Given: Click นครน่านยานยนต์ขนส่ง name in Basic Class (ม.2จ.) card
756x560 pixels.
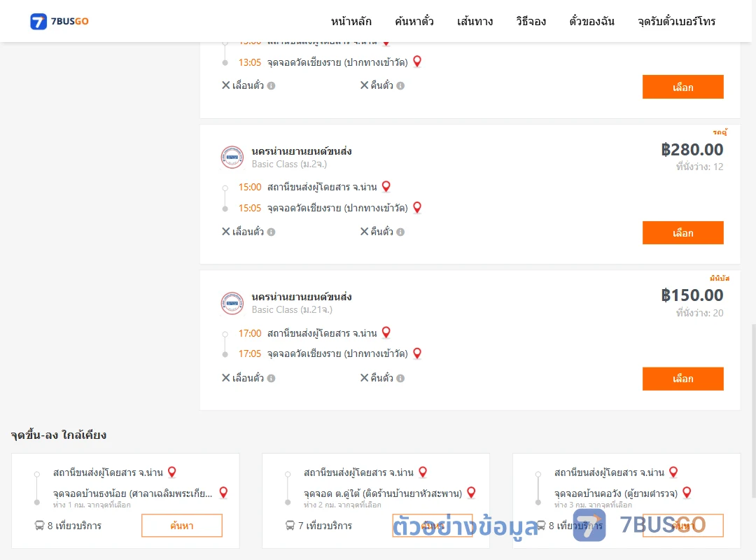Looking at the screenshot, I should coord(301,151).
